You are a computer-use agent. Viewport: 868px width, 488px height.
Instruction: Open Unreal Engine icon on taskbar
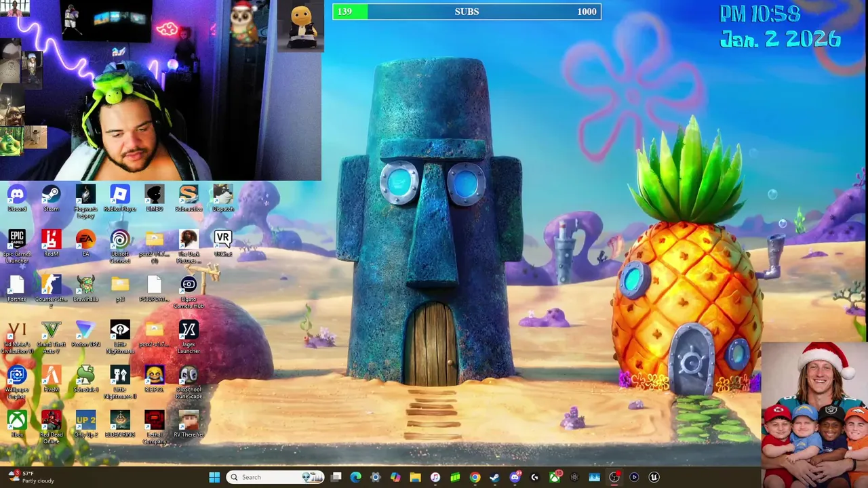point(654,477)
